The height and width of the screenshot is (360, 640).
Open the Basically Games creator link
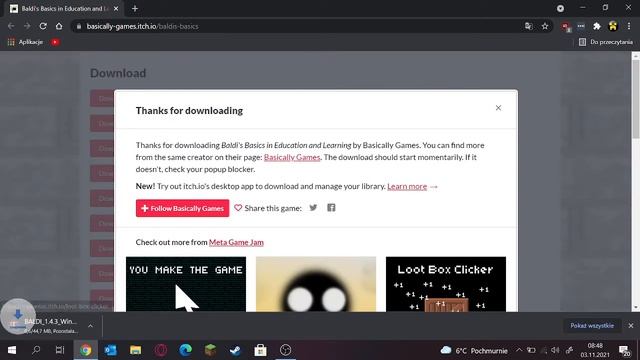292,157
